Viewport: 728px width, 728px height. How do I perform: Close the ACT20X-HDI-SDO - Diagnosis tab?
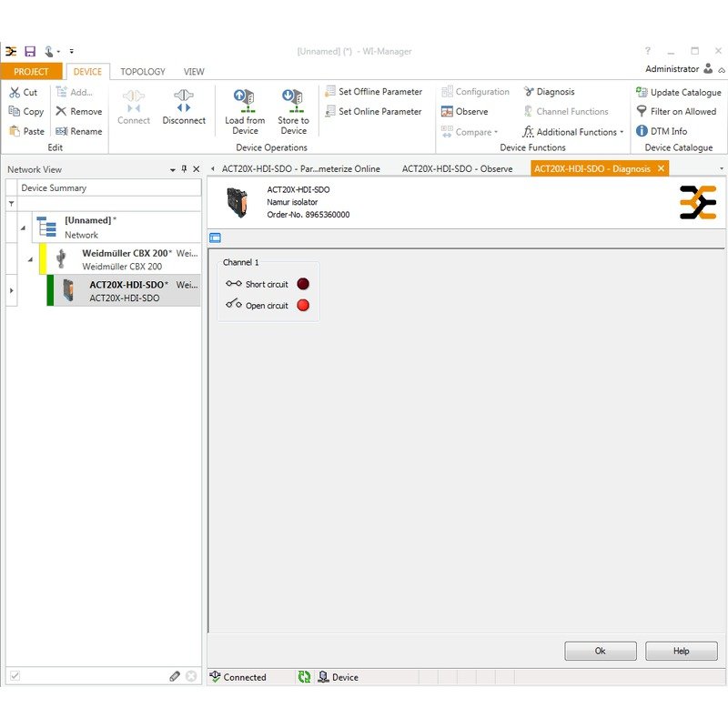662,168
